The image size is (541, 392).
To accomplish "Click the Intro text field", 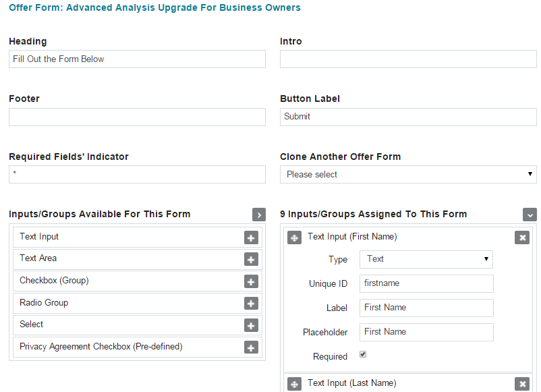I will (x=408, y=59).
